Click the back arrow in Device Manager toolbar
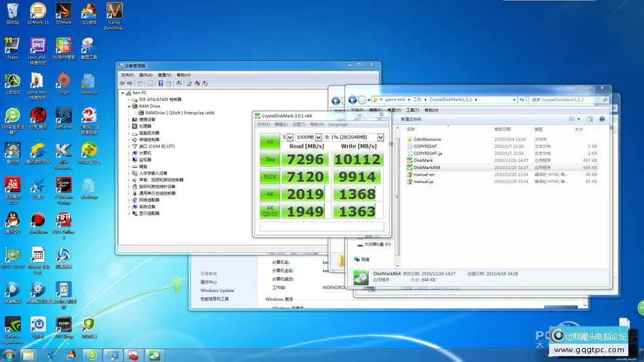Viewport: 644px width, 362px height. (x=122, y=84)
